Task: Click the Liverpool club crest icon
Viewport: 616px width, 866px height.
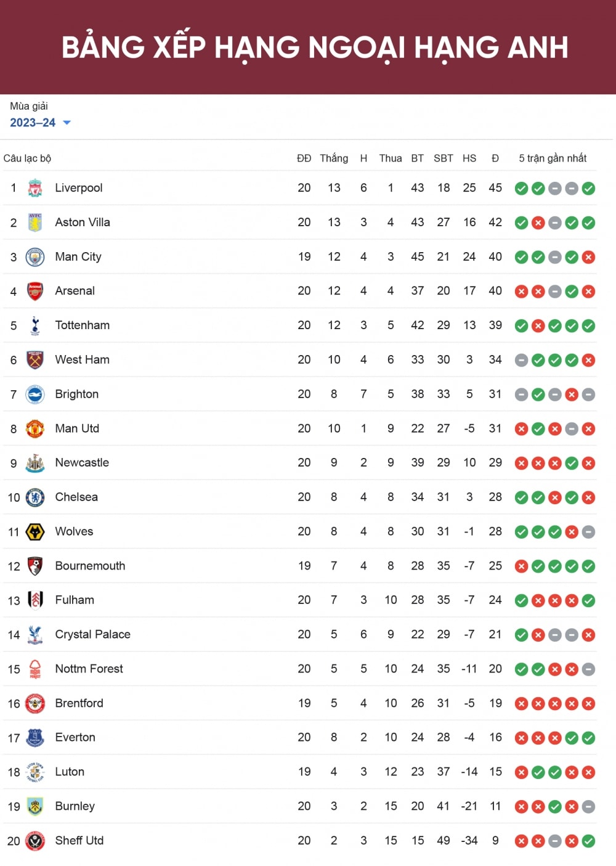Action: (35, 188)
